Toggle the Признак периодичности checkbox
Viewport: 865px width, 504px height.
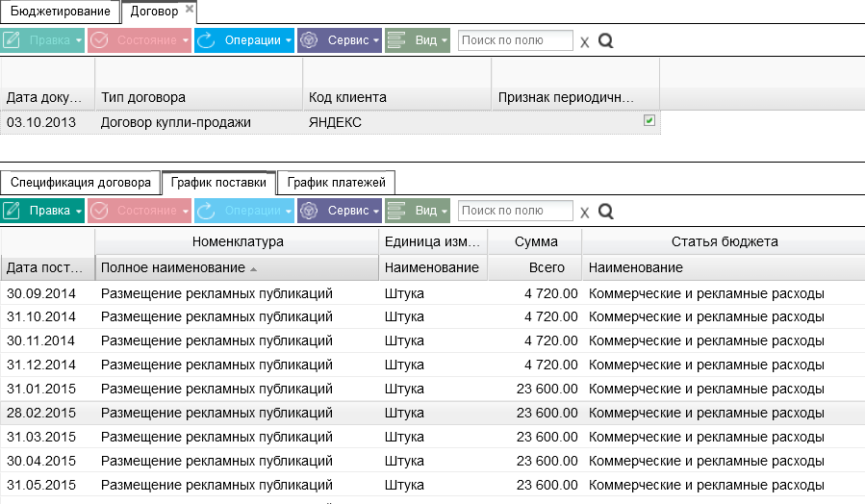pos(649,120)
